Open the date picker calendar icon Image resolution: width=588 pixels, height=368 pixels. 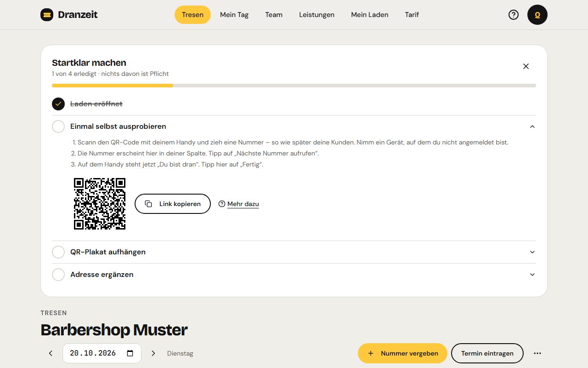[x=130, y=353]
